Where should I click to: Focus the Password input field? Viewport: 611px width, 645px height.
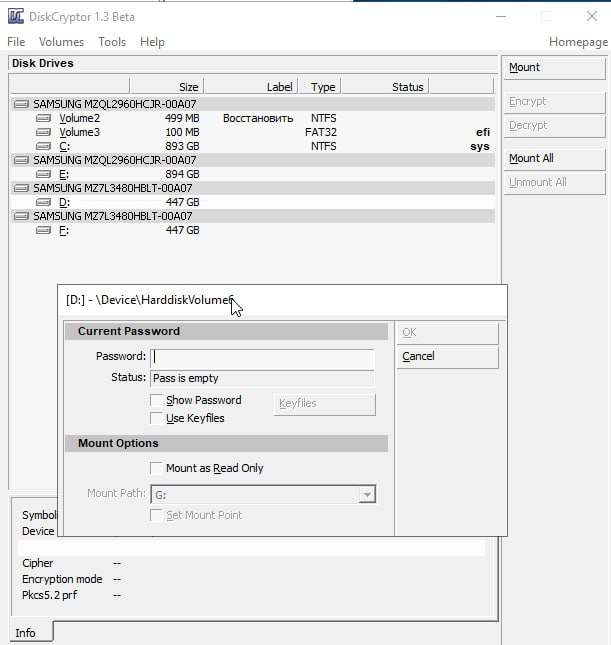point(262,357)
